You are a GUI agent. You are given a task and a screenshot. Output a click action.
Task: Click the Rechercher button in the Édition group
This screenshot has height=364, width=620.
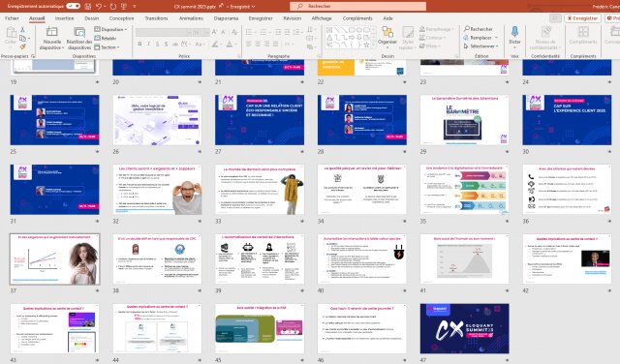click(x=479, y=29)
